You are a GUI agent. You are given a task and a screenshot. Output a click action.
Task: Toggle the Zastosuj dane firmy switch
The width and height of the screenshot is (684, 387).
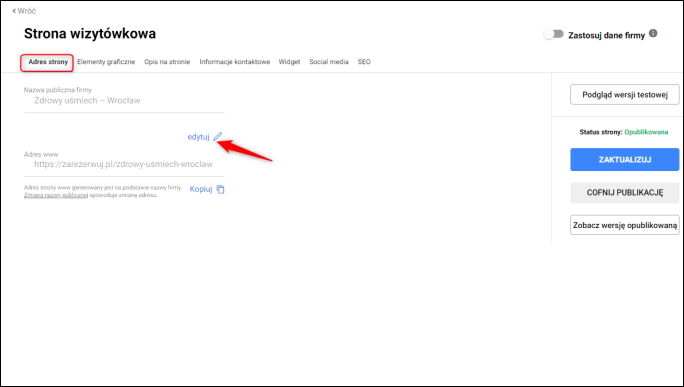click(554, 34)
